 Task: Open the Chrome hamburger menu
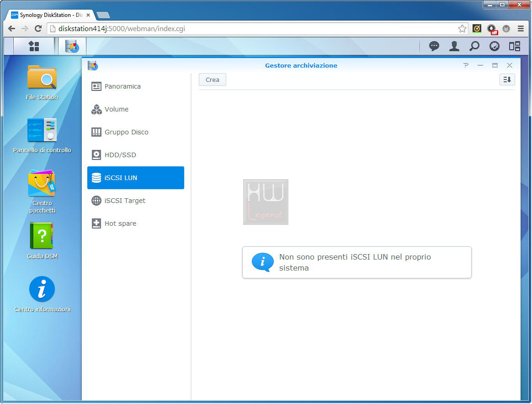pos(521,28)
